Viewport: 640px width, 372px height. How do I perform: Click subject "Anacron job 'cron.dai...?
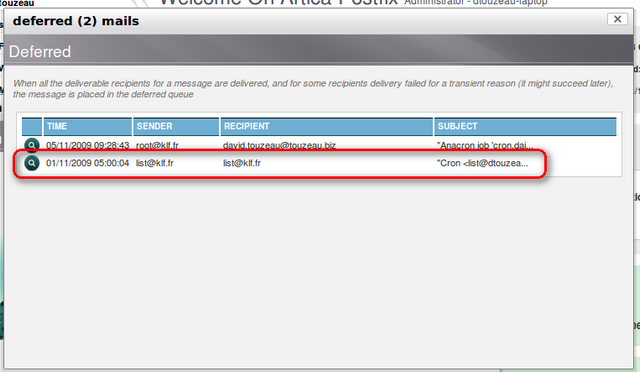485,145
